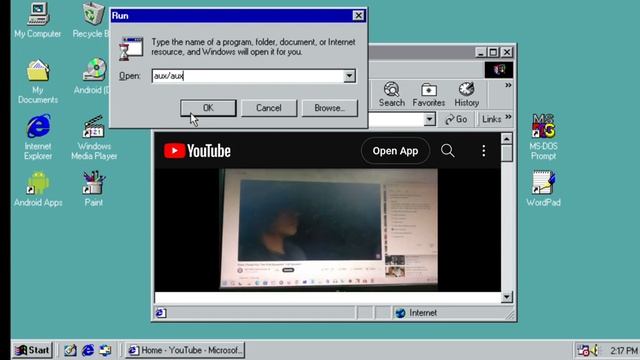This screenshot has height=360, width=640.
Task: Click browser scrollbar down arrow
Action: click(507, 297)
